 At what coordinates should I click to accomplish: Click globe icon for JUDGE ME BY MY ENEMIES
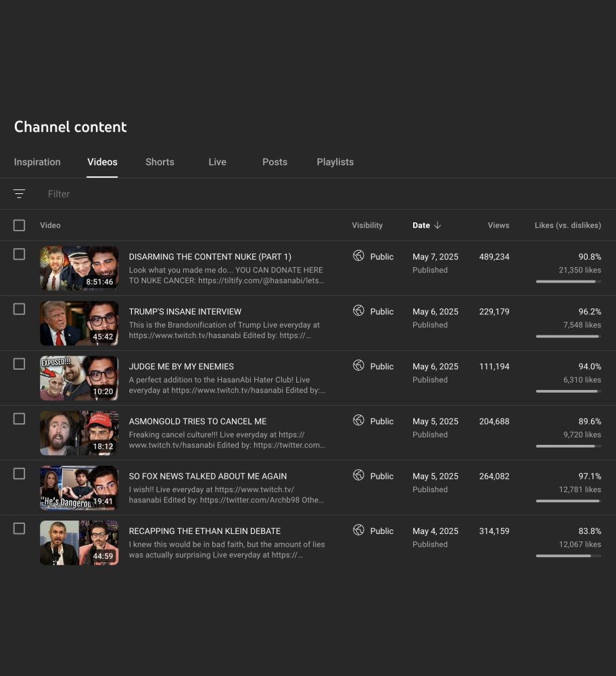click(358, 365)
